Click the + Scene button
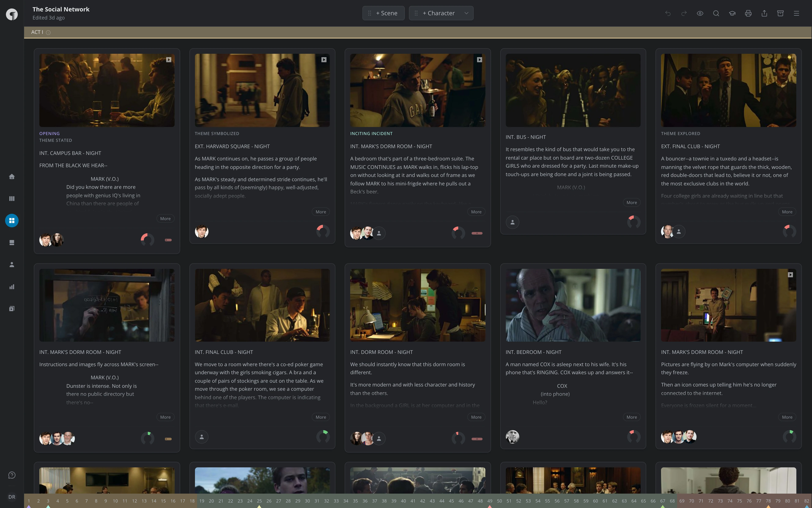 pyautogui.click(x=383, y=13)
